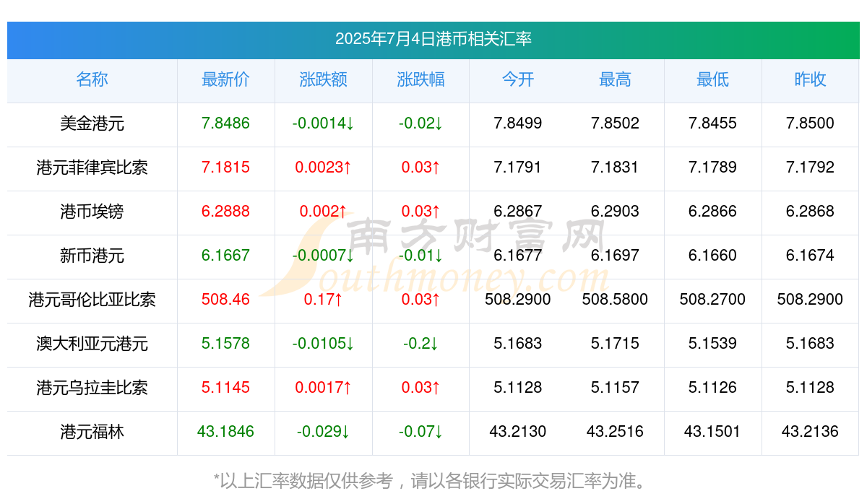Select the 港元乌拉圭比索 row name

coord(92,388)
